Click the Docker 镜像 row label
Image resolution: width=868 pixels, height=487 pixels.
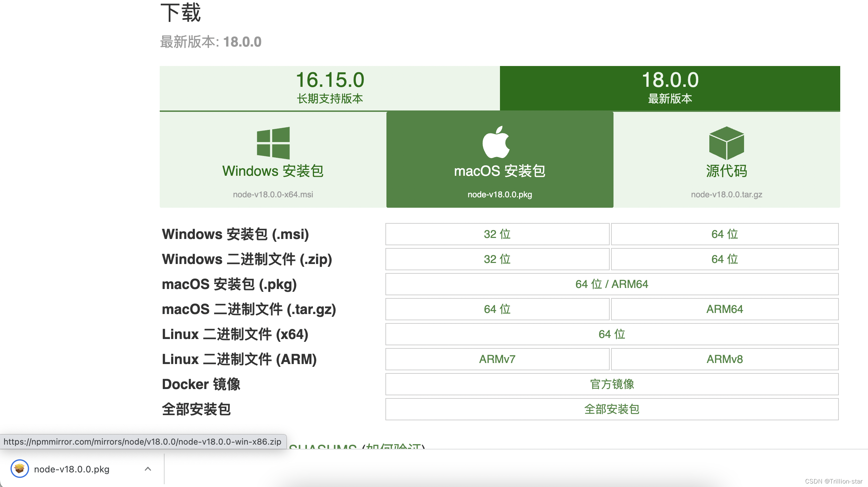(201, 384)
